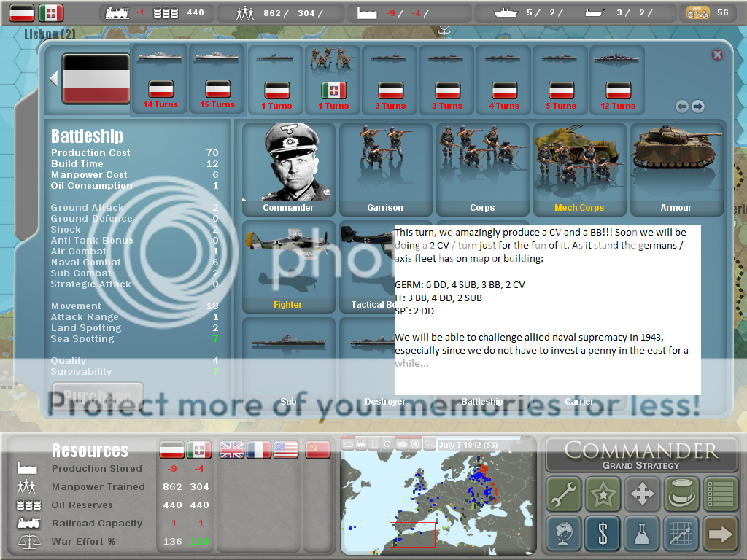Open the statistics graph icon

point(681,534)
